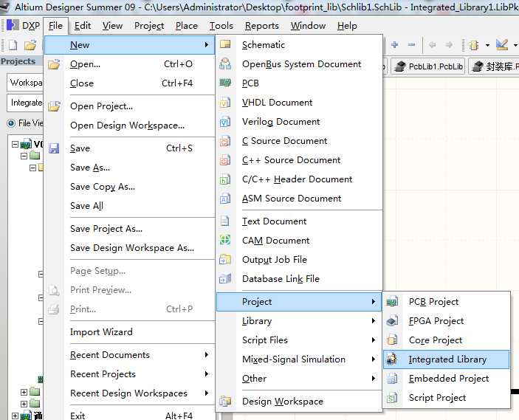Click the PCB document icon
This screenshot has width=519, height=420.
pyautogui.click(x=225, y=83)
